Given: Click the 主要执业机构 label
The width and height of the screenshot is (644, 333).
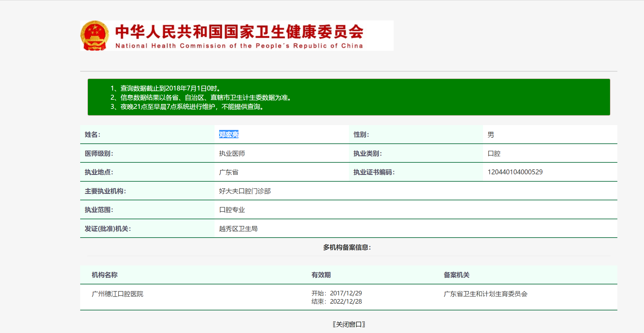Looking at the screenshot, I should pyautogui.click(x=105, y=191).
